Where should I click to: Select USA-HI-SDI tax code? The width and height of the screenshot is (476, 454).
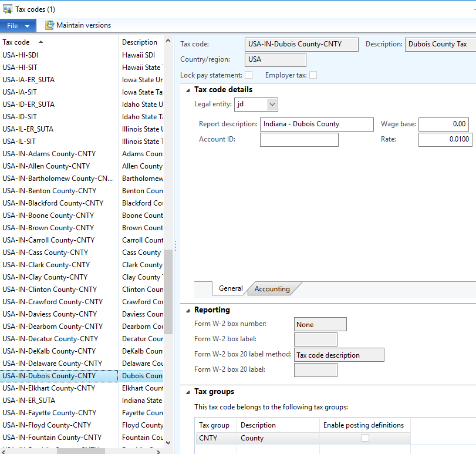pyautogui.click(x=21, y=55)
